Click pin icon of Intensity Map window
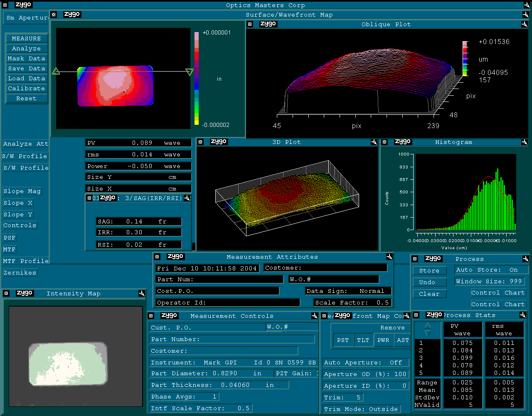This screenshot has width=532, height=416. [142, 293]
